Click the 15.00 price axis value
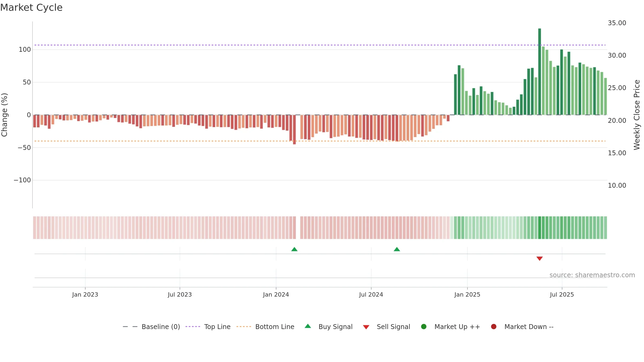 click(617, 153)
